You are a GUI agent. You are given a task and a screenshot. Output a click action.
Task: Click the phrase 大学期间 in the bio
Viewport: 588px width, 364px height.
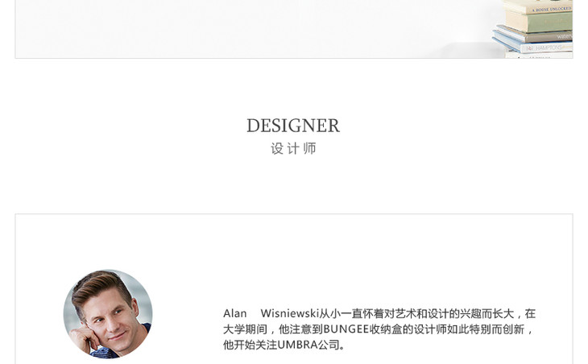coord(245,329)
